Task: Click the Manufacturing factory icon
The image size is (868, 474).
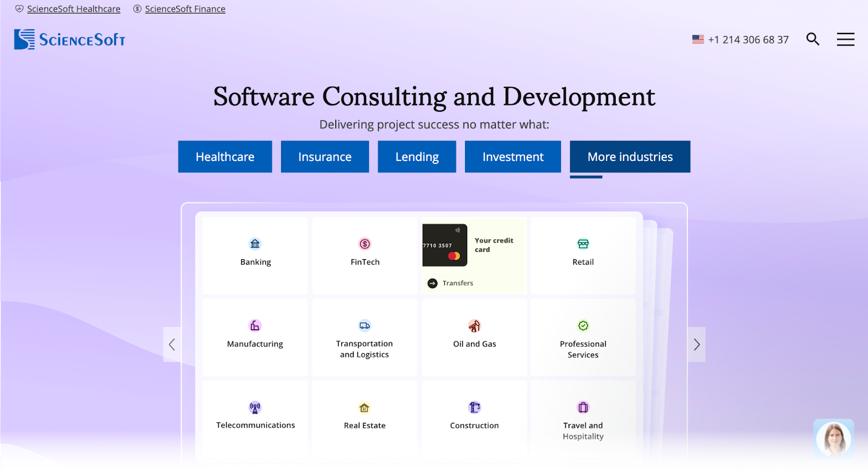Action: 255,325
